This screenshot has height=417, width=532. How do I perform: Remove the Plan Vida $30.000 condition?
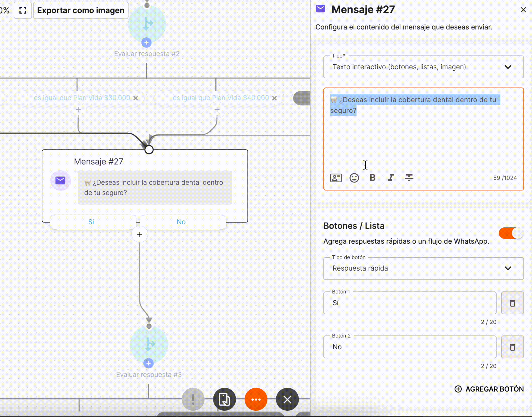[x=136, y=98]
